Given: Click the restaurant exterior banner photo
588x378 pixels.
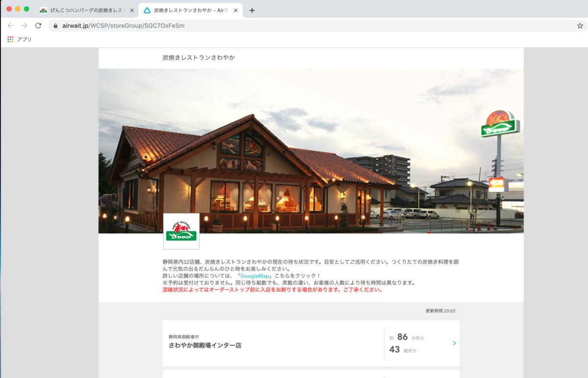Looking at the screenshot, I should point(311,151).
